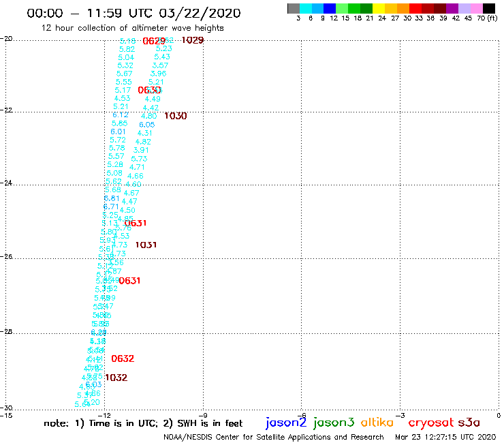This screenshot has width=504, height=443.
Task: Click the red 'cryosat' legend label
Action: [431, 423]
